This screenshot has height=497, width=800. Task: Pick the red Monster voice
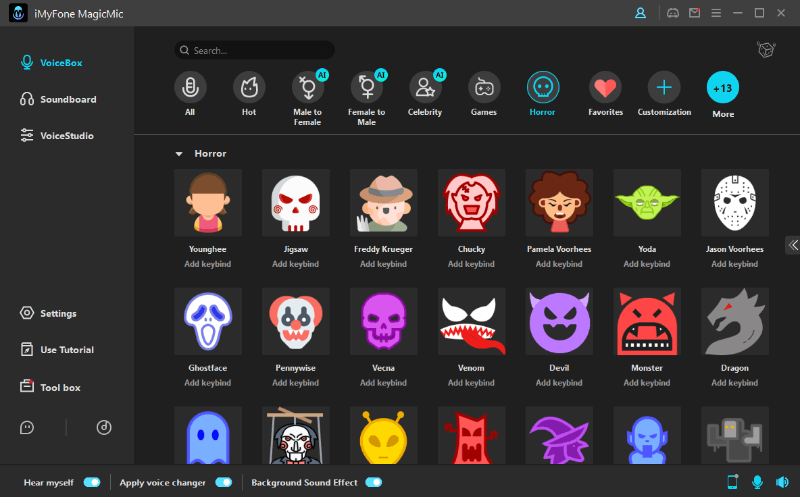[x=647, y=321]
